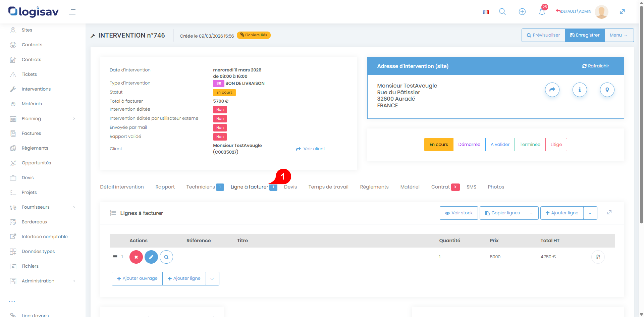The width and height of the screenshot is (644, 317).
Task: Click the site info icon
Action: [579, 90]
